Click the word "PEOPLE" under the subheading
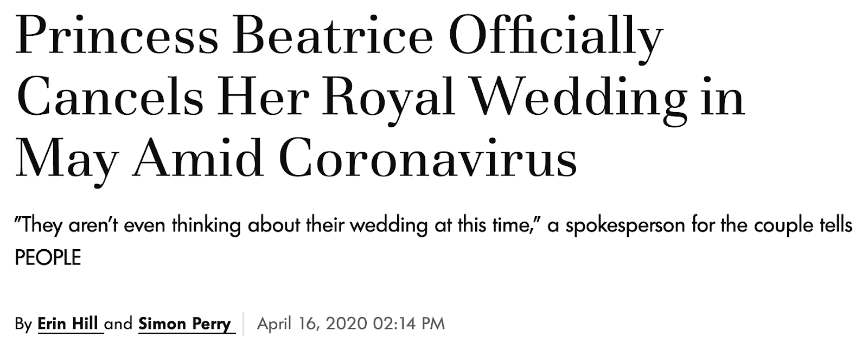The image size is (868, 350). pos(48,258)
